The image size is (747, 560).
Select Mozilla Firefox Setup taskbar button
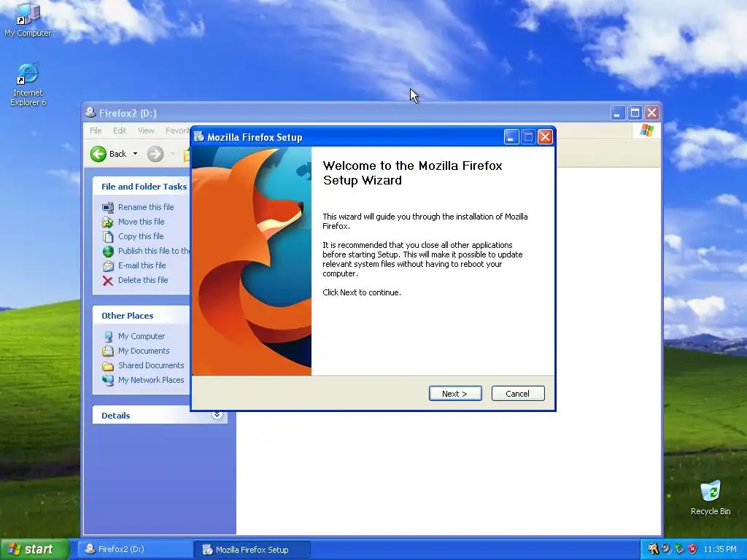[x=252, y=550]
